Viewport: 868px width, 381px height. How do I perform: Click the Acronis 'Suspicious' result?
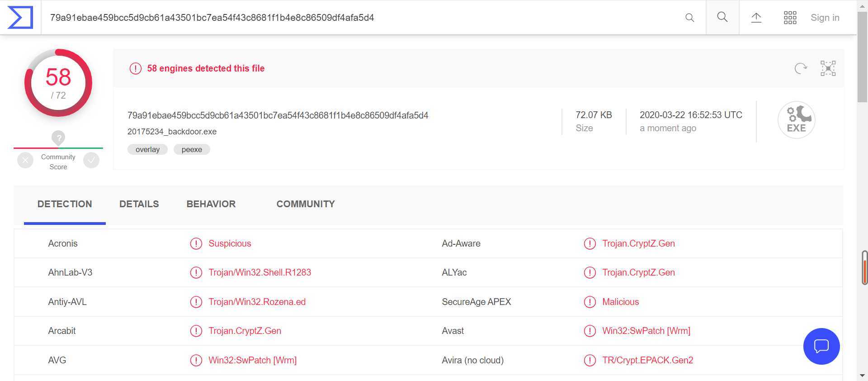[230, 243]
